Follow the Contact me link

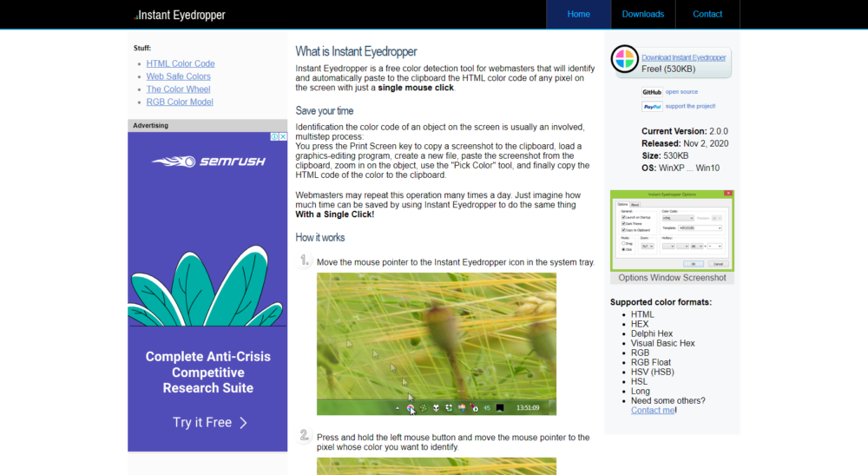(653, 410)
